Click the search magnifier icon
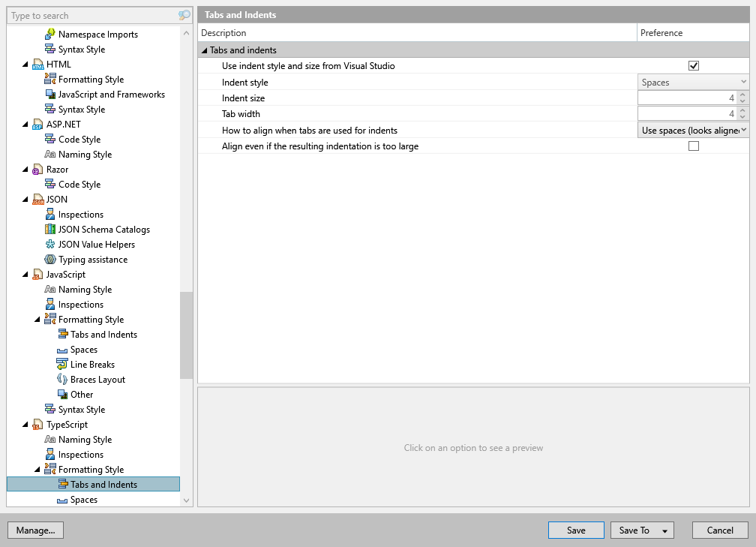This screenshot has height=547, width=756. [x=184, y=16]
